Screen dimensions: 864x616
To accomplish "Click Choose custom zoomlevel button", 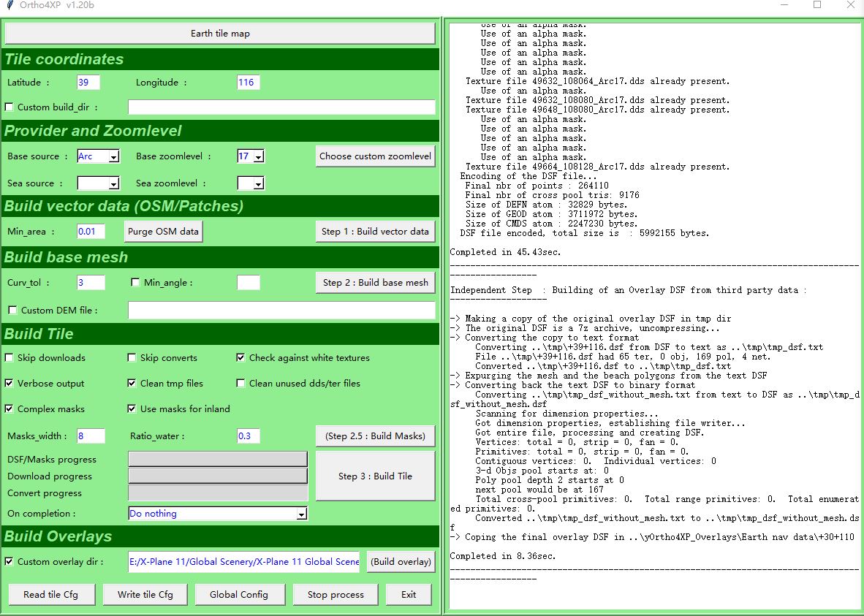I will tap(375, 156).
